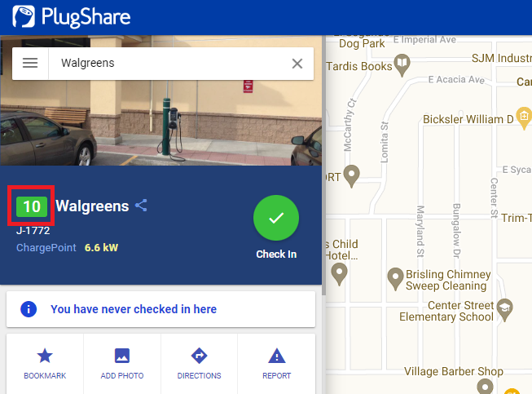Click the Brisling Chimney Sweep Cleaning marker
The height and width of the screenshot is (394, 532).
[395, 279]
